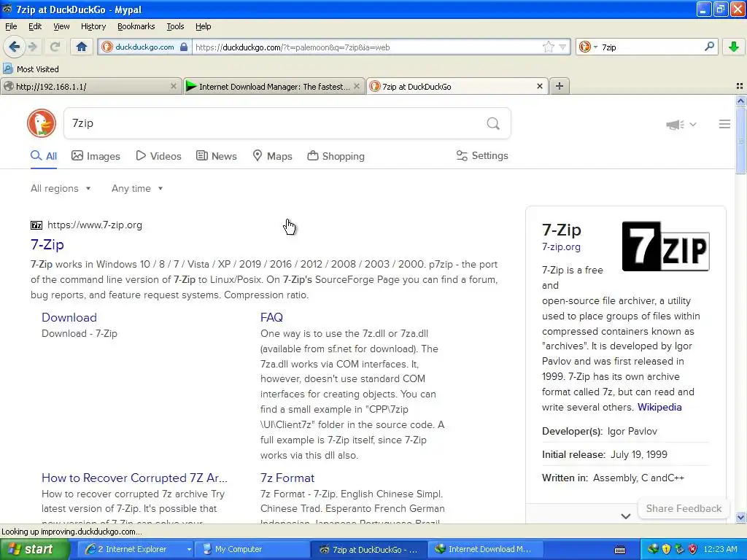The width and height of the screenshot is (747, 560).
Task: Open the File menu
Action: [x=11, y=26]
